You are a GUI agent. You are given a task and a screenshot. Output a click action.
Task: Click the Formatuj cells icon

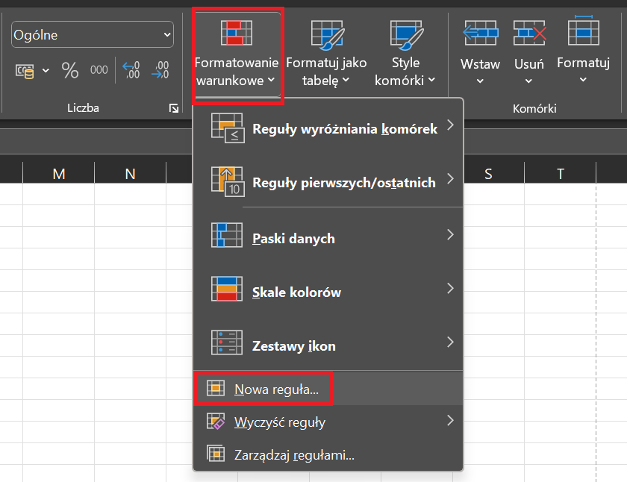[x=583, y=35]
